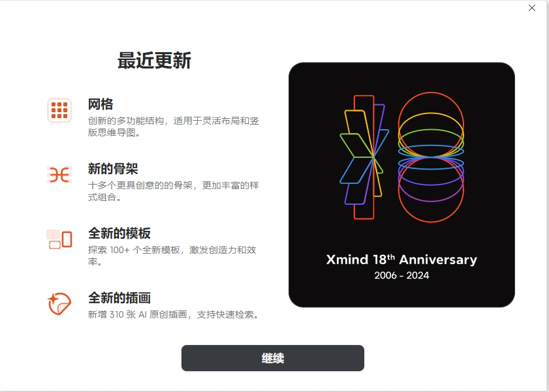Click the new illustrations sticker icon
This screenshot has height=392, width=549.
coord(59,303)
